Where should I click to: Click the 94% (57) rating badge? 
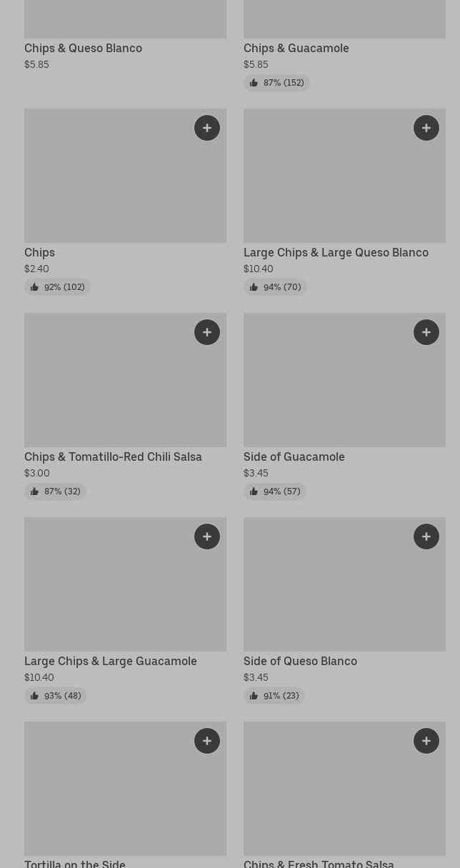coord(275,492)
